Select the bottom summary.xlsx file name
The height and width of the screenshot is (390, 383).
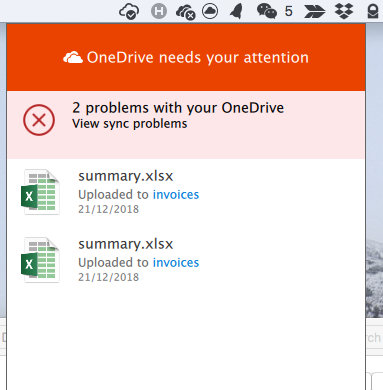coord(126,244)
